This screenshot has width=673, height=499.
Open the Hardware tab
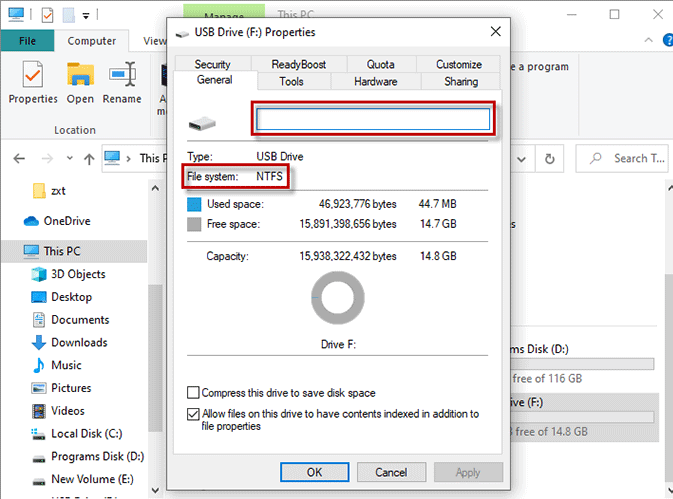(376, 81)
